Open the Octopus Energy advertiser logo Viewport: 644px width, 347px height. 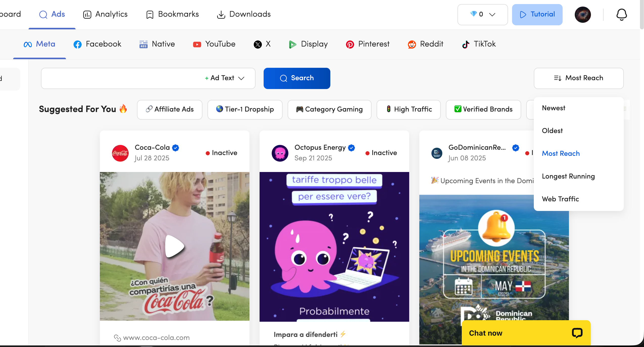pyautogui.click(x=280, y=153)
